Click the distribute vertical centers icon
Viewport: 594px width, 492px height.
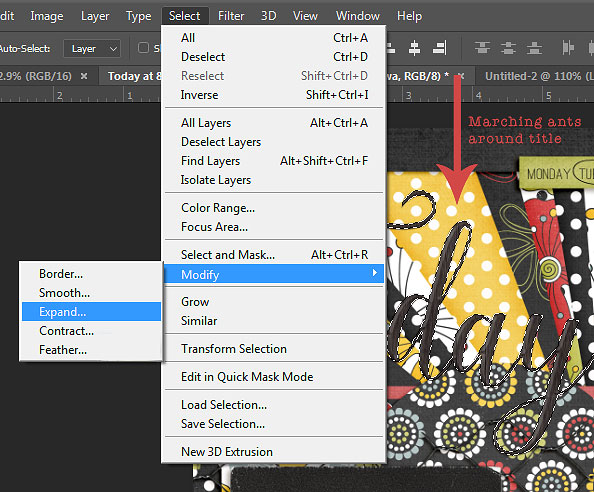(x=508, y=48)
